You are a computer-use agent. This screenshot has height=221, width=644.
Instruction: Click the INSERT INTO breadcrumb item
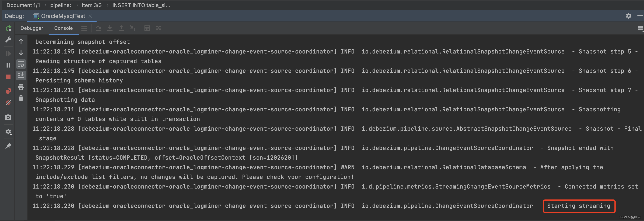[141, 5]
